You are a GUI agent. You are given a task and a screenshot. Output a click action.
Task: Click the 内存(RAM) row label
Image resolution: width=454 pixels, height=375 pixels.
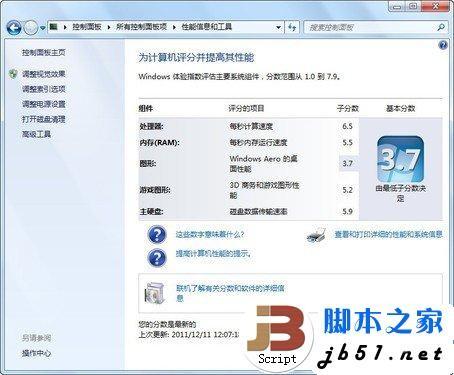click(159, 143)
